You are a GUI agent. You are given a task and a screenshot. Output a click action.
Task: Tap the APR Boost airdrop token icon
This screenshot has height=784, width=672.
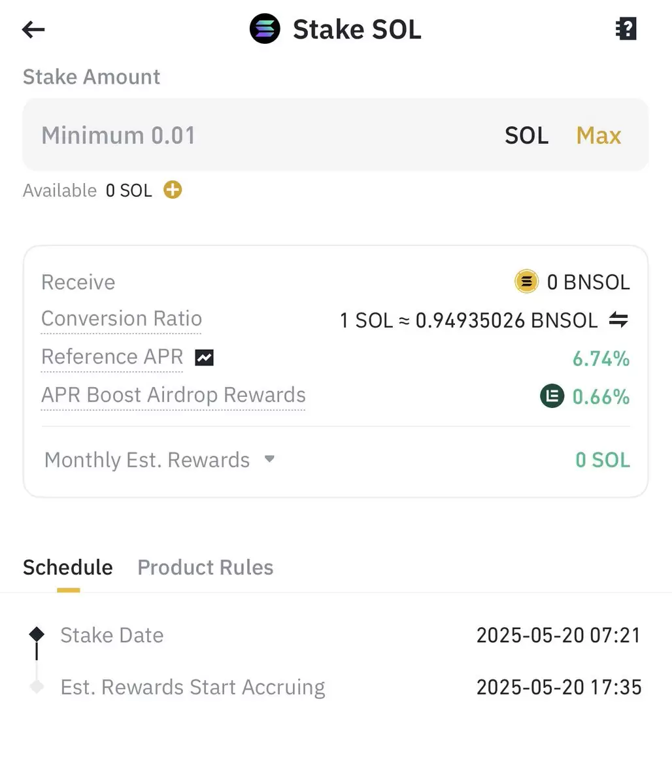[x=552, y=396]
